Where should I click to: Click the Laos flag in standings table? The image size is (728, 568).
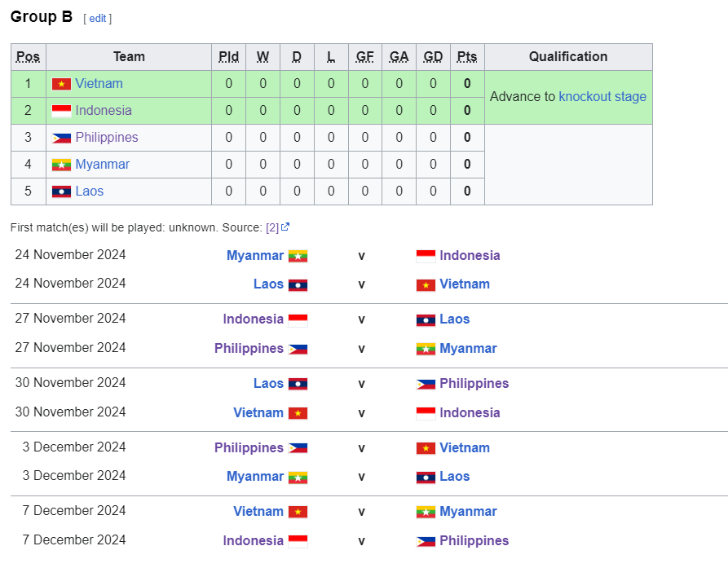(x=61, y=192)
